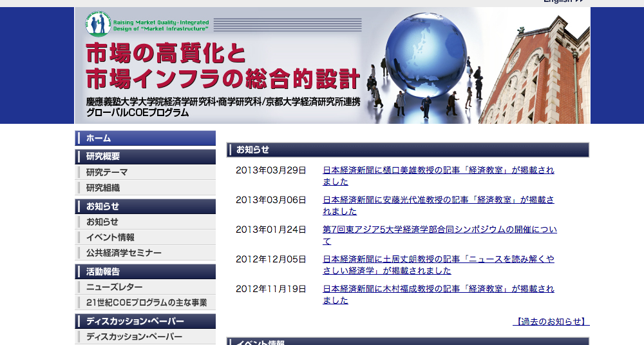Click the date 2013年03月29日
The image size is (644, 345).
click(271, 170)
